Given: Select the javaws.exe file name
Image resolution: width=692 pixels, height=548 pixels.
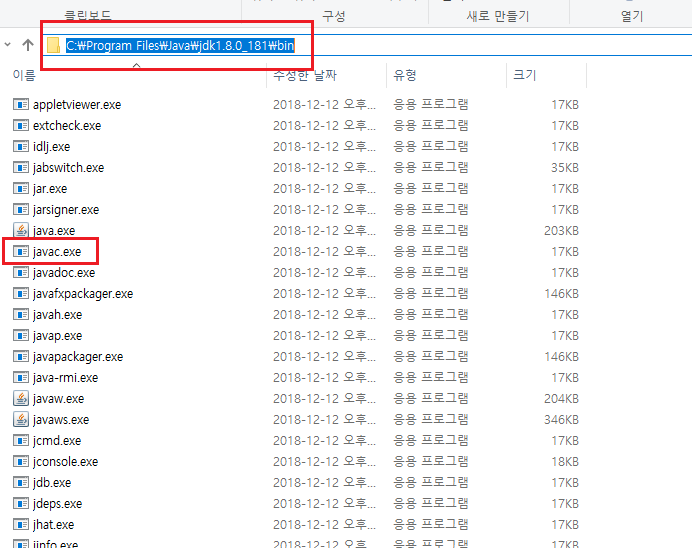Looking at the screenshot, I should click(61, 420).
